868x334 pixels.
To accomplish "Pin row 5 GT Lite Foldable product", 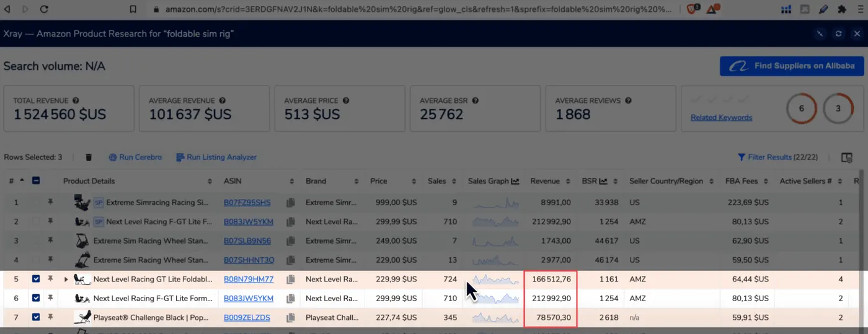I will tap(50, 279).
